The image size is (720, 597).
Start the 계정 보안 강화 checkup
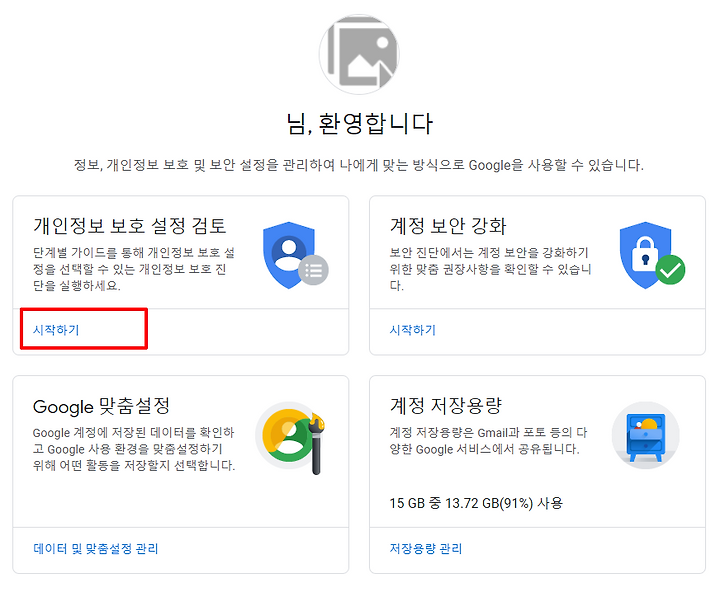pyautogui.click(x=413, y=330)
